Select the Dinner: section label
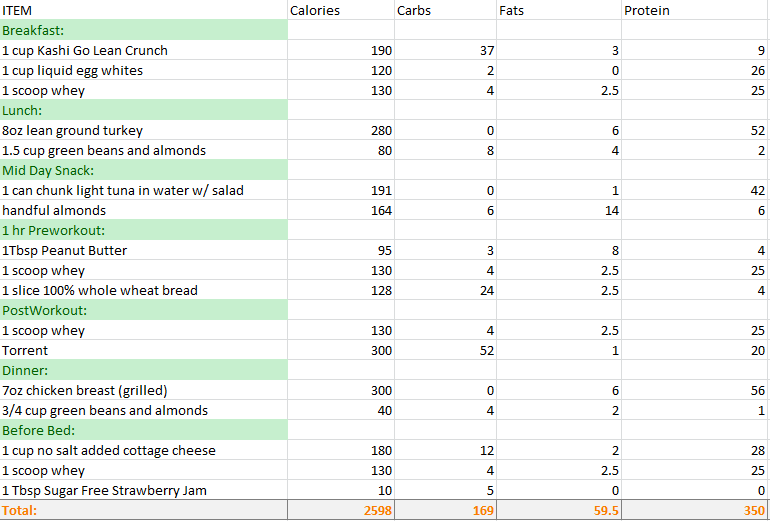770x521 pixels. click(x=144, y=371)
